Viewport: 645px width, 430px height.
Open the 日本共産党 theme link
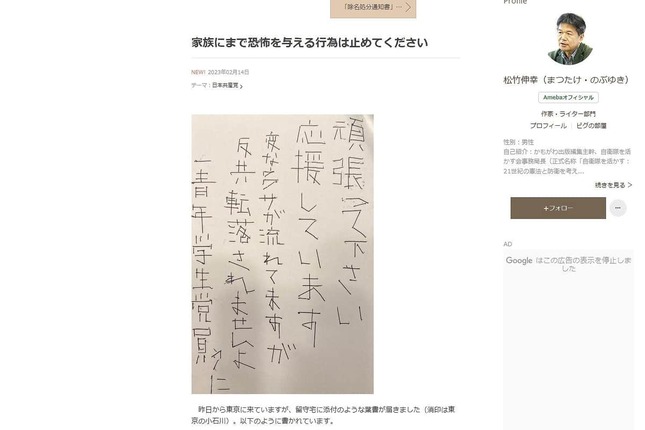tap(225, 86)
